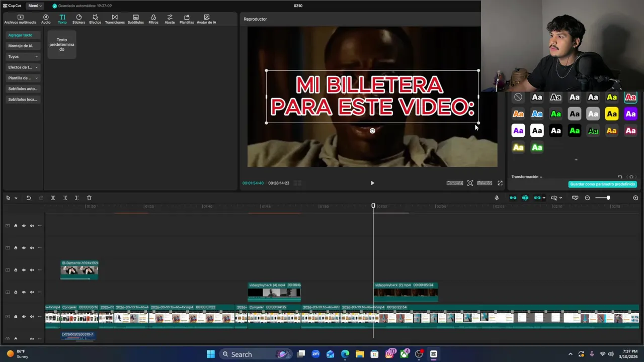The image size is (644, 362).
Task: Open the Efectos panel
Action: (x=95, y=19)
